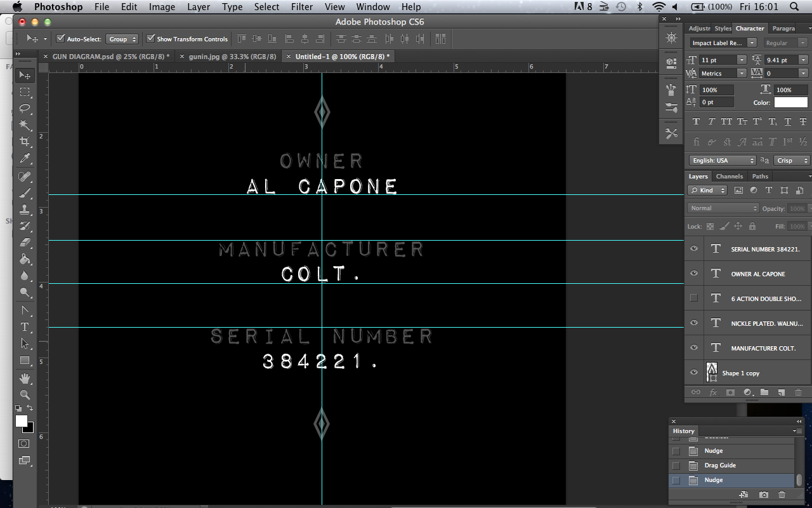Screen dimensions: 812x508
Task: Open the English: USA language dropdown
Action: click(x=723, y=161)
